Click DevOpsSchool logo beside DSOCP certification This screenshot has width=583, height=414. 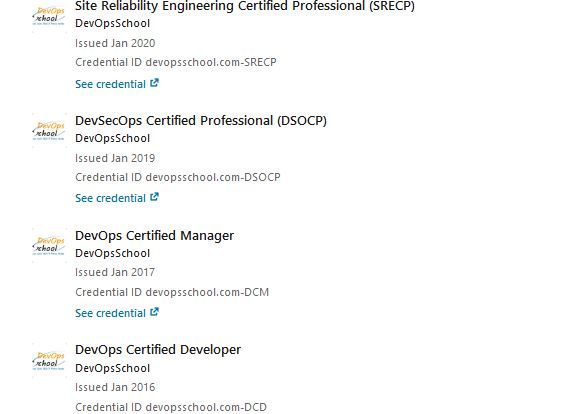49,131
